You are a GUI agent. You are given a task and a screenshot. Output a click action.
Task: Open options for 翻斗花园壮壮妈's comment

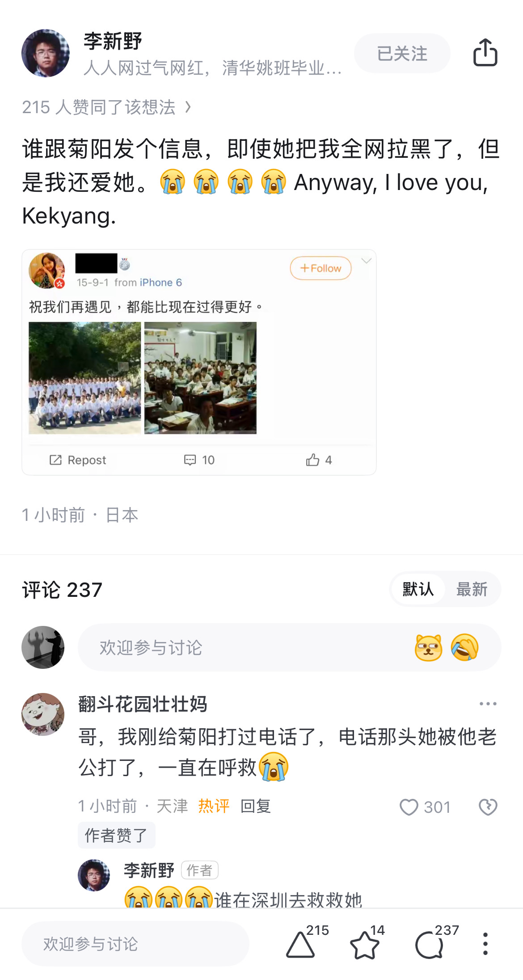pyautogui.click(x=488, y=704)
